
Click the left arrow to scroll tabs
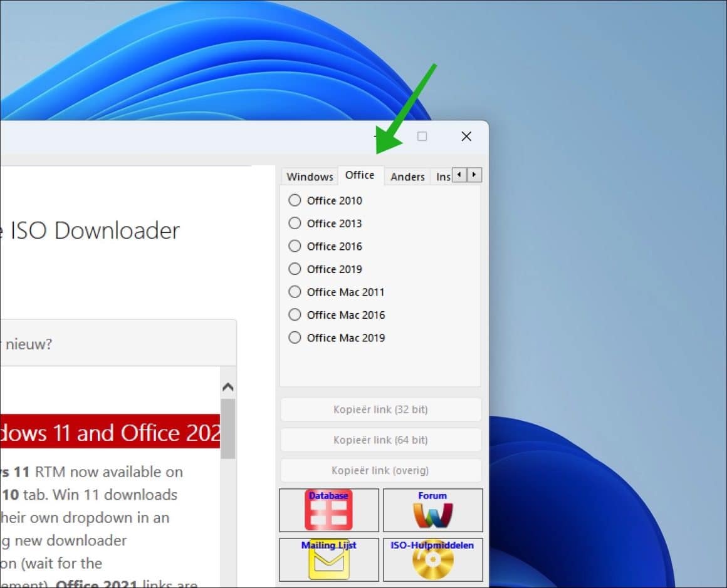pyautogui.click(x=458, y=175)
